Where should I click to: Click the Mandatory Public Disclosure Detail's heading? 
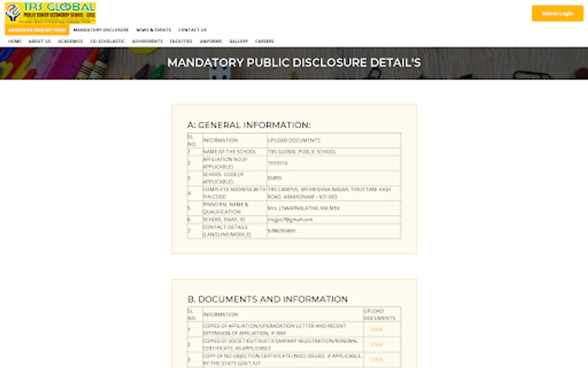[x=294, y=63]
